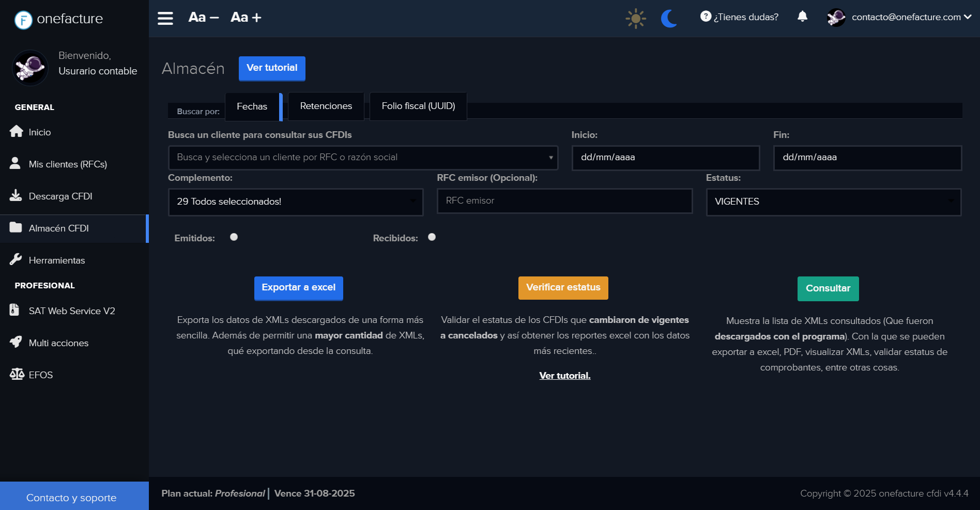Screen dimensions: 980x510
Task: Click the Vence 31-08-2025 text
Action: [315, 493]
